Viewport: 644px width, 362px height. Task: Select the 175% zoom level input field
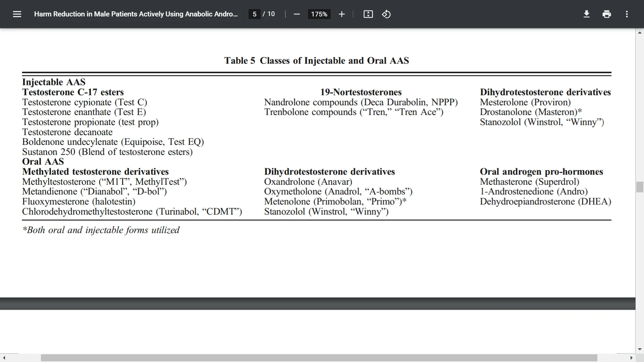319,14
